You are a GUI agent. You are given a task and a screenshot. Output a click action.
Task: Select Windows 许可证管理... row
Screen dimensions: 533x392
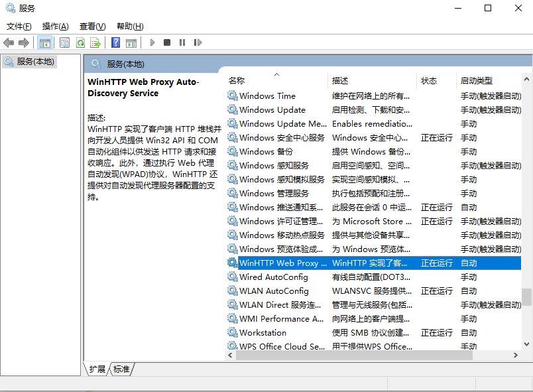pos(373,222)
